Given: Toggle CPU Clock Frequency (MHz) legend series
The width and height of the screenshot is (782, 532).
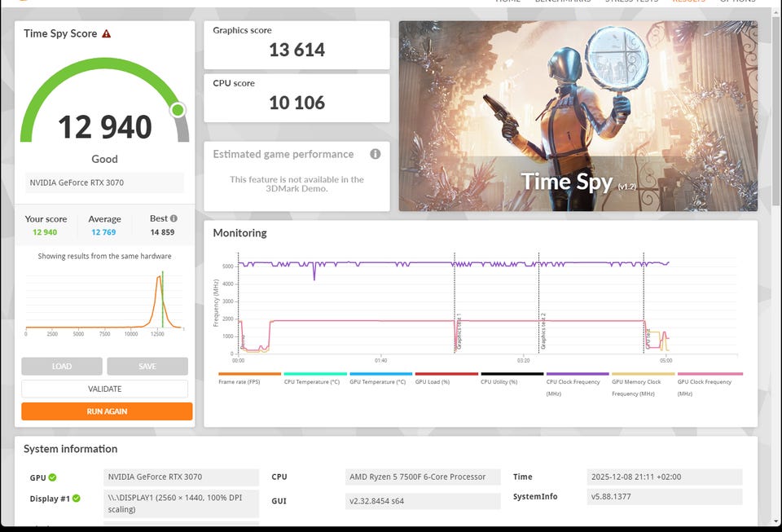Looking at the screenshot, I should pos(578,384).
